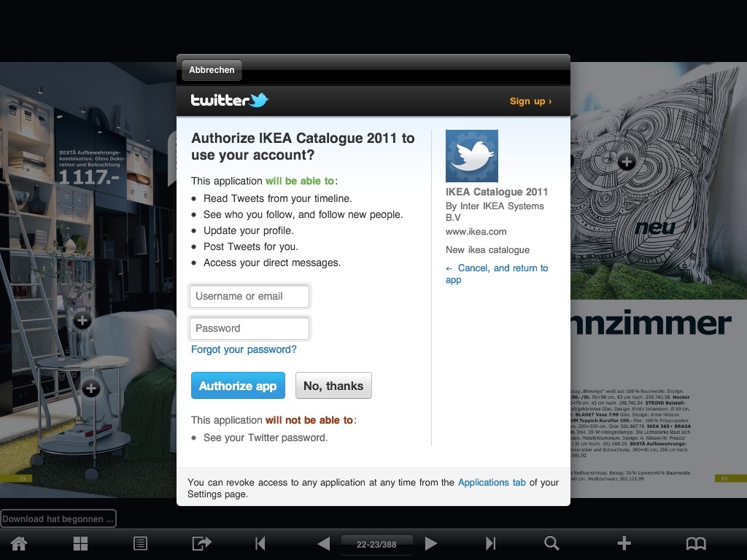Focus the Username or email field

(x=249, y=296)
